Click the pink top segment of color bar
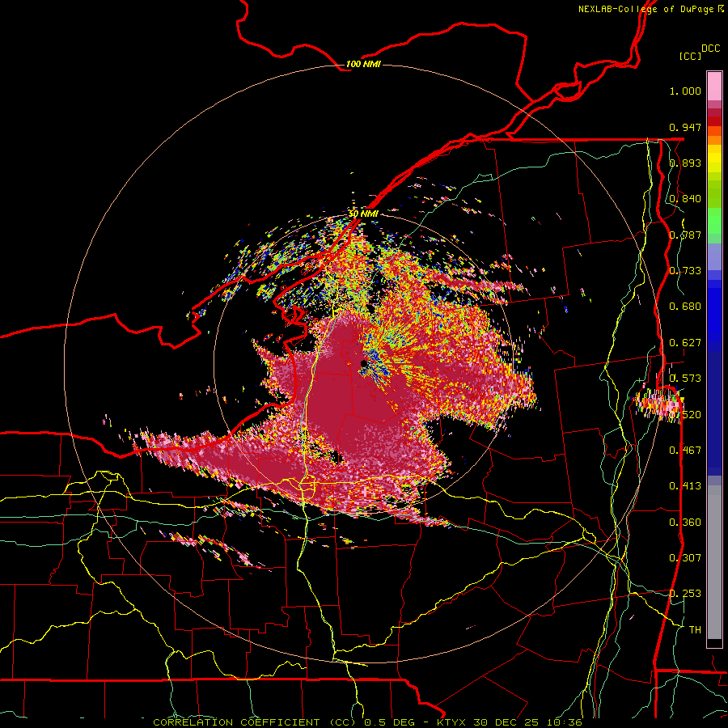 (714, 87)
